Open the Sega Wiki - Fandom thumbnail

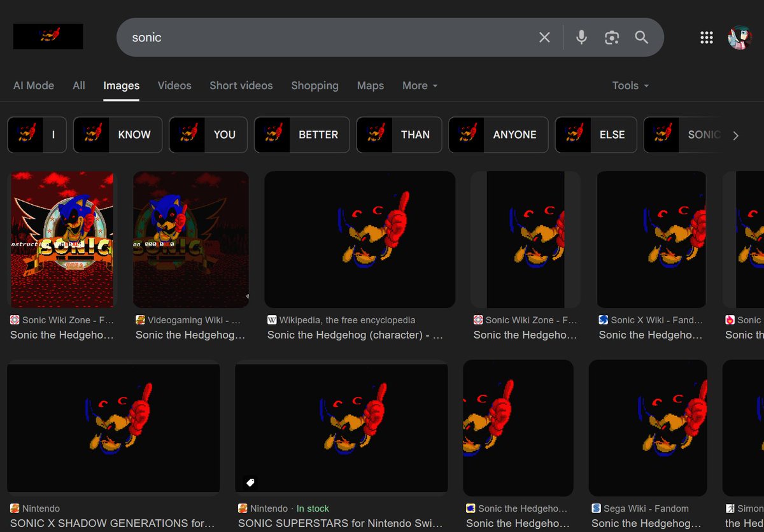click(648, 428)
